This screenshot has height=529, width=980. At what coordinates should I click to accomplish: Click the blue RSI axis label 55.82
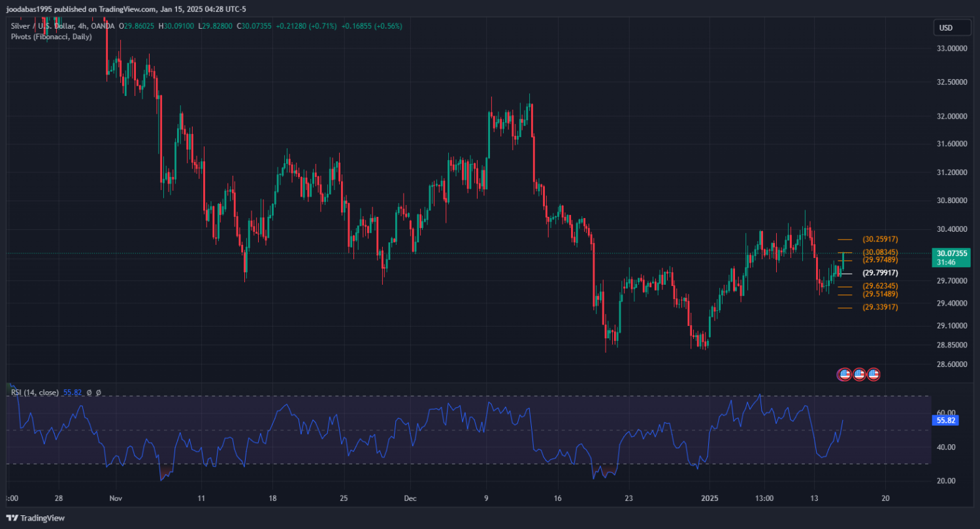point(947,421)
